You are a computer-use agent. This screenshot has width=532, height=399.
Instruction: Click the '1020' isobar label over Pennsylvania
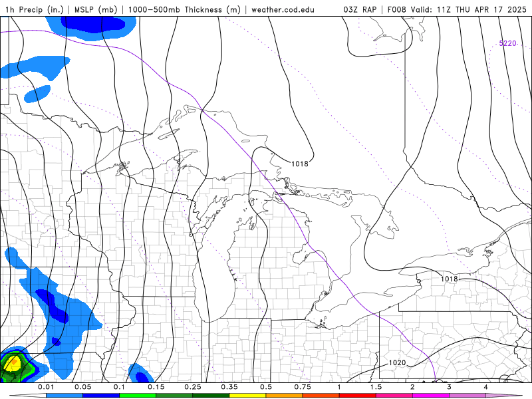397,362
